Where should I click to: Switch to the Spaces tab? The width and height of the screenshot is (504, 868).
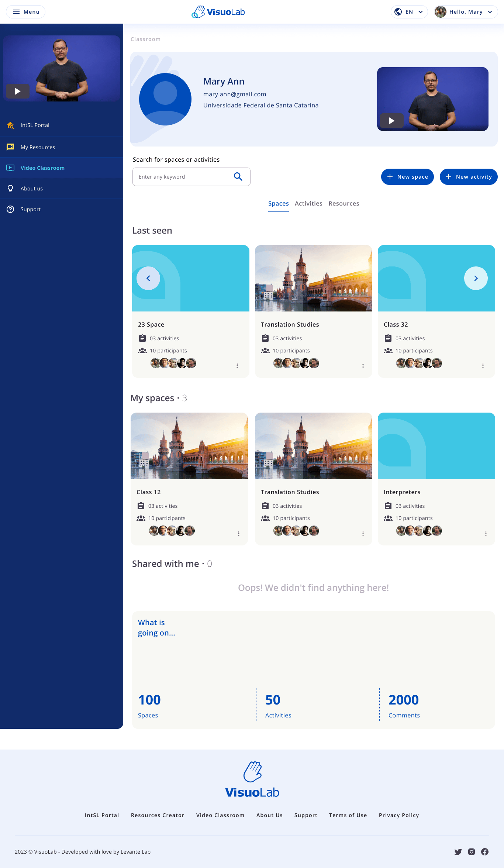click(279, 204)
